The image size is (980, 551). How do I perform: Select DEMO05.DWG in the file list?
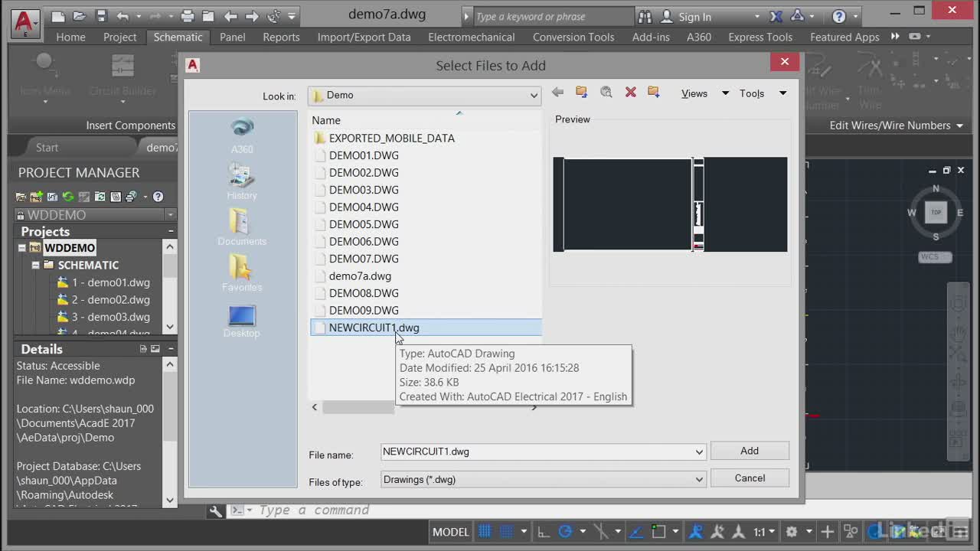point(364,224)
